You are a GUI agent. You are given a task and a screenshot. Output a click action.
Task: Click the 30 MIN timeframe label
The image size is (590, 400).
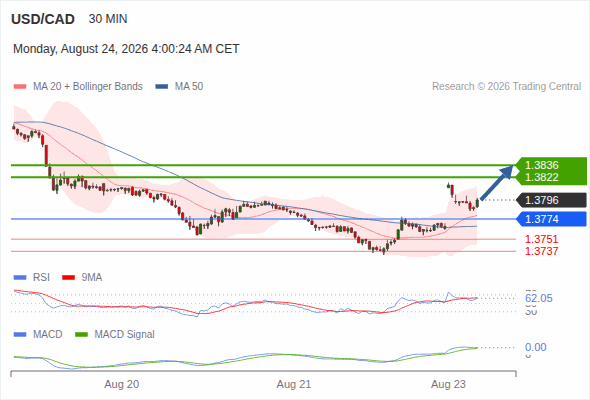[x=108, y=19]
